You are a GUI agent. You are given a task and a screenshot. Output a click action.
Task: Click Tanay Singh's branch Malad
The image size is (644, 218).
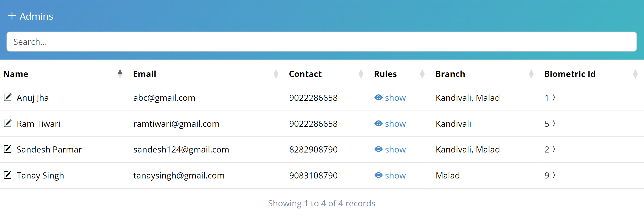pos(448,175)
